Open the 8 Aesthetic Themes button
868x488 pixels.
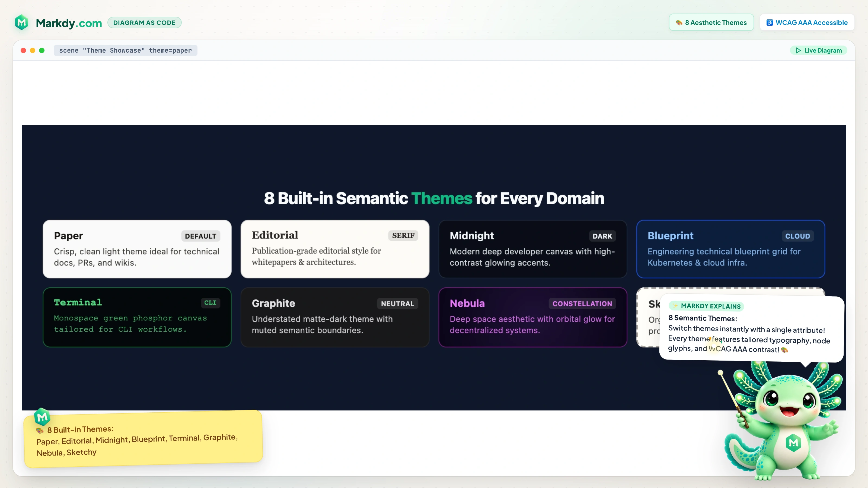pyautogui.click(x=711, y=23)
